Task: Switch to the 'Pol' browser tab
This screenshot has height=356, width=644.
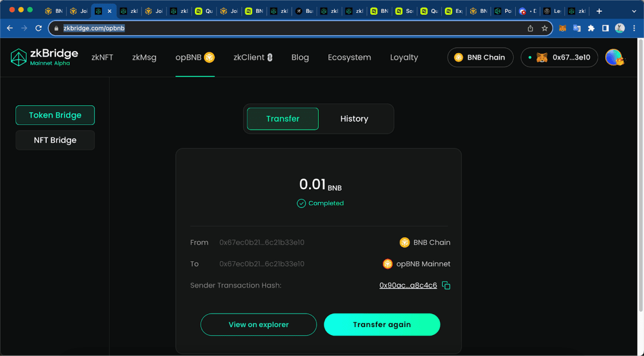Action: click(503, 11)
